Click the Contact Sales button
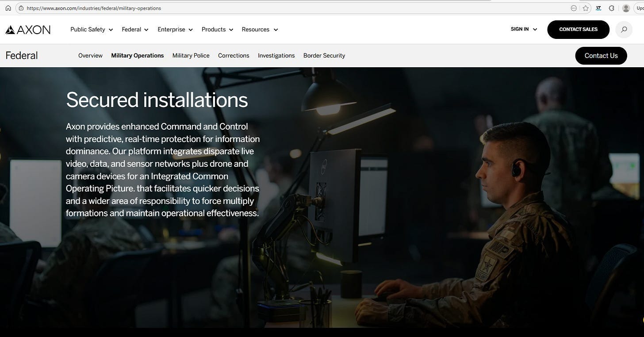 [x=578, y=30]
